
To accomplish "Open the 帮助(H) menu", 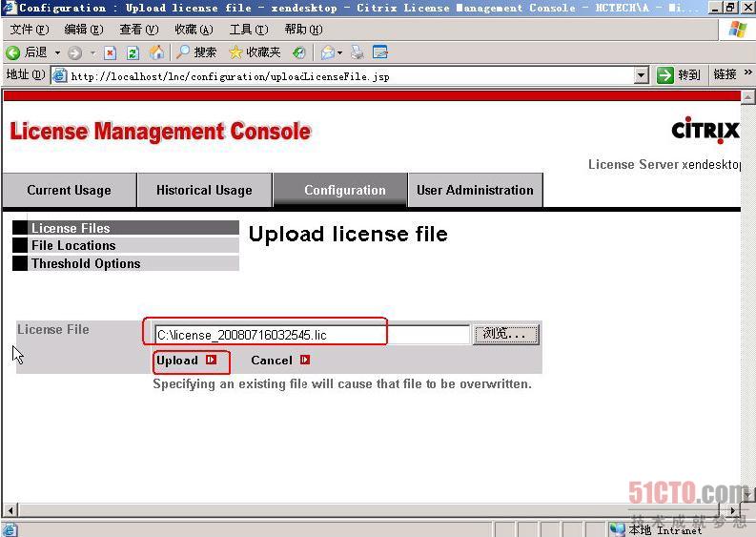I will pyautogui.click(x=303, y=30).
